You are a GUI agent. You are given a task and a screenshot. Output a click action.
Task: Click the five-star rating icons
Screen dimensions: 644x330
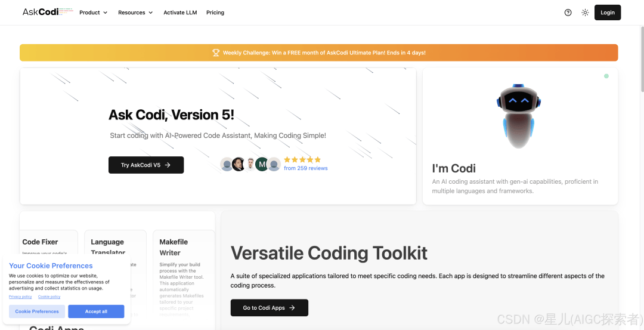[x=302, y=160]
